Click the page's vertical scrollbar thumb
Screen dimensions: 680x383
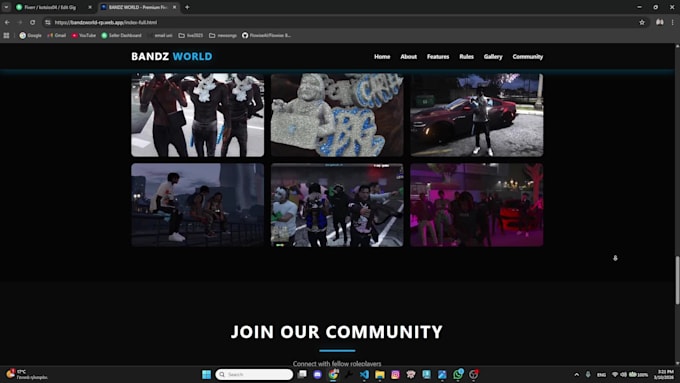[677, 280]
